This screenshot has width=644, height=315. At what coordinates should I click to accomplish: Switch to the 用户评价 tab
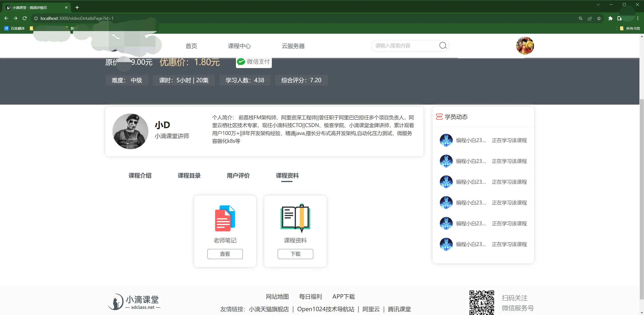(x=238, y=176)
